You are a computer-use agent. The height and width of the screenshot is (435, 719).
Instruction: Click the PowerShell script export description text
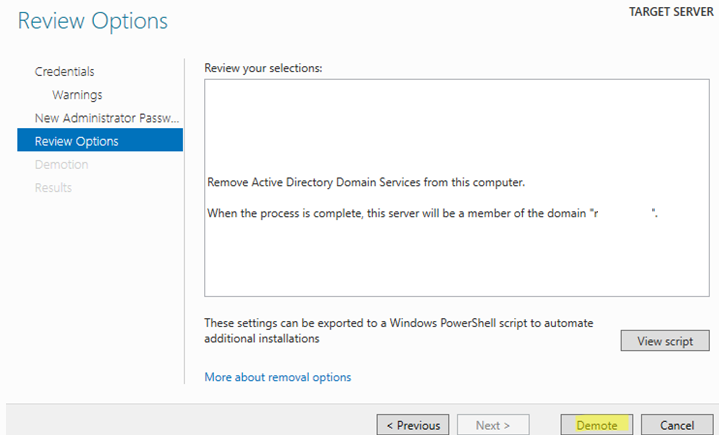[x=398, y=330]
